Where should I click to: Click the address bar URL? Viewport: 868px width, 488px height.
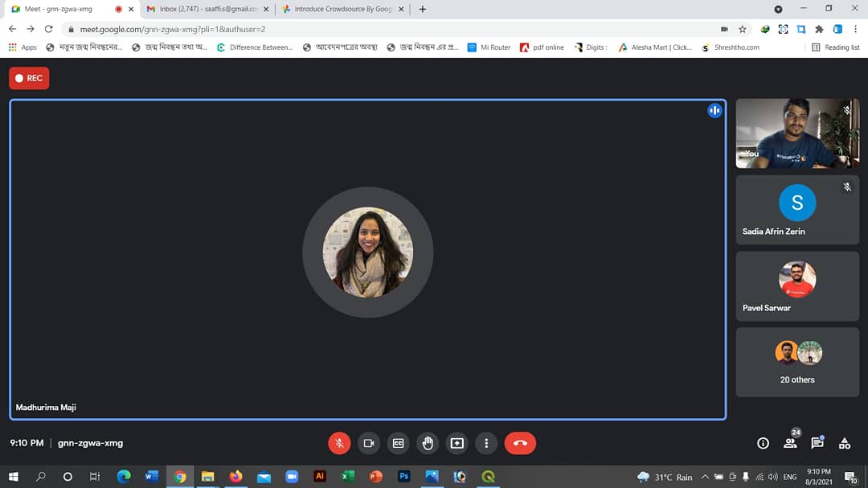click(172, 29)
